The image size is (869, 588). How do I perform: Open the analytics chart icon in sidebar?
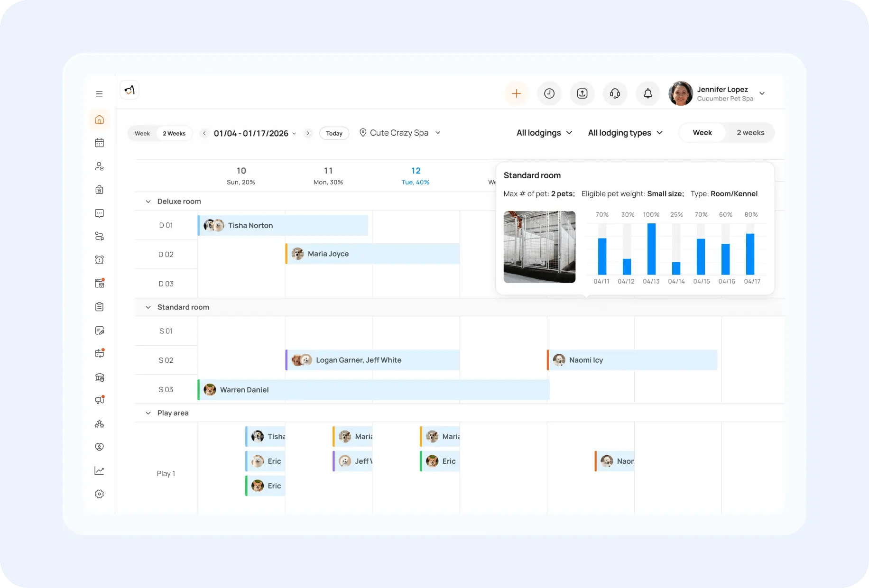[x=99, y=470]
